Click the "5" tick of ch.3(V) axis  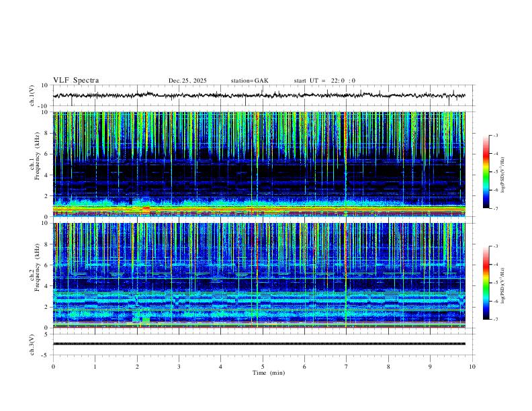click(x=46, y=334)
